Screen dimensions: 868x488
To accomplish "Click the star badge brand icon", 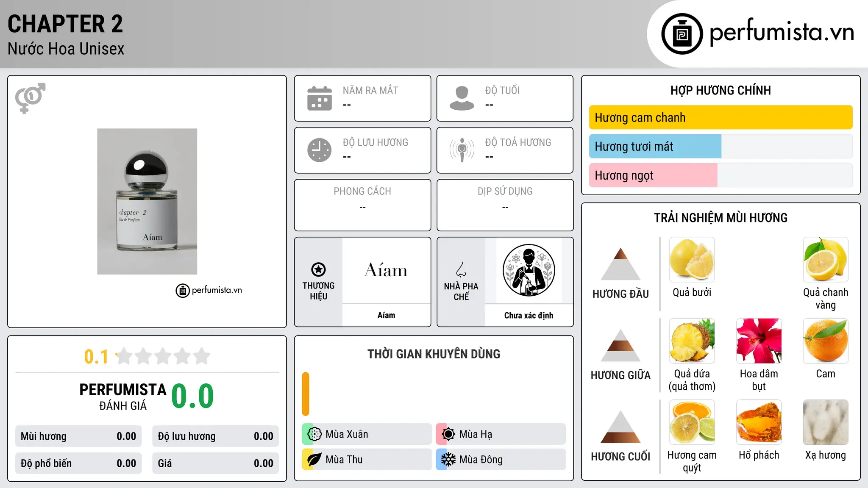I will tap(318, 269).
